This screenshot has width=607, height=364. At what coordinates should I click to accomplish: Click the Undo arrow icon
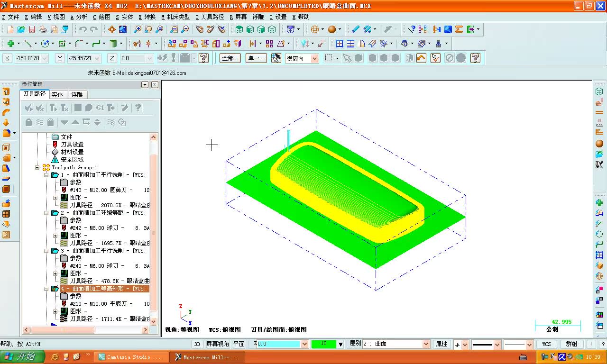(83, 29)
